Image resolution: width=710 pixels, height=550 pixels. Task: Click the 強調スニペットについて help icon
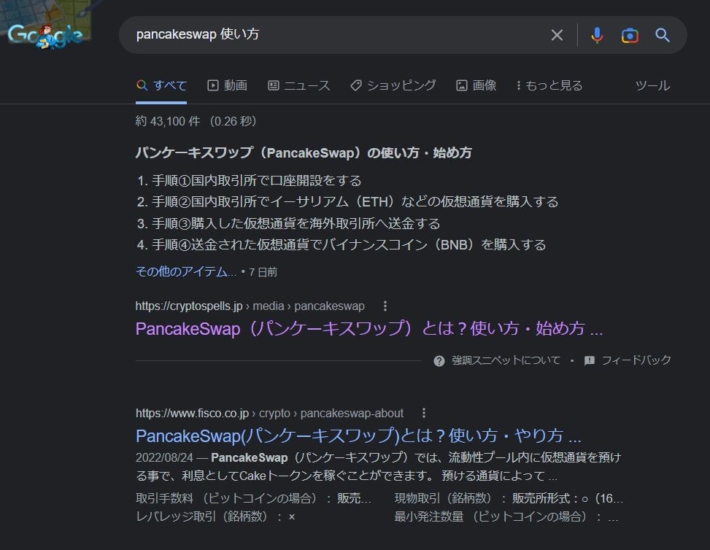tap(439, 361)
